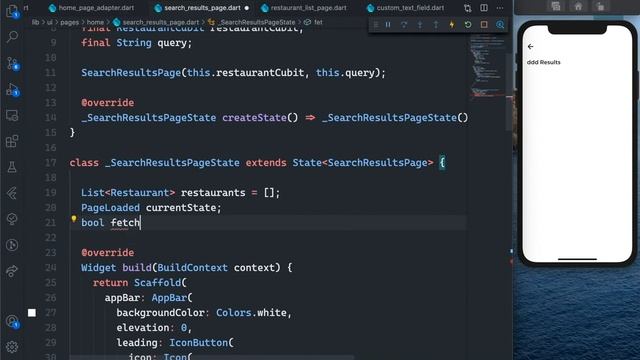Click the 'lib' breadcrumb segment
The height and width of the screenshot is (360, 640).
[x=36, y=22]
